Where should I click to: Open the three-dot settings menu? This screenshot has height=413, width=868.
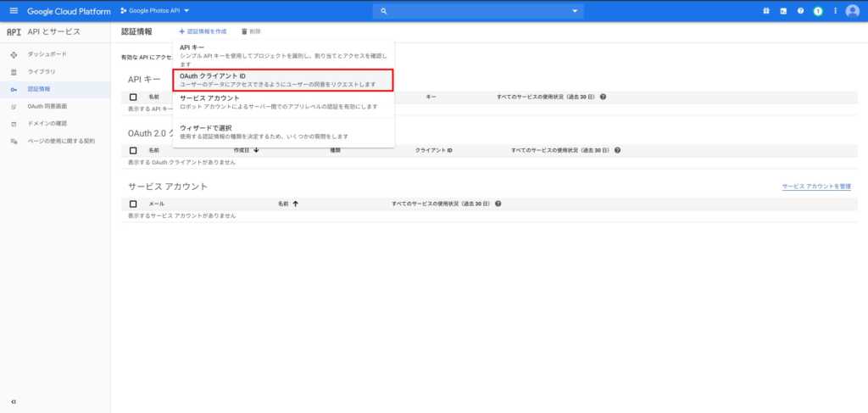(x=835, y=11)
